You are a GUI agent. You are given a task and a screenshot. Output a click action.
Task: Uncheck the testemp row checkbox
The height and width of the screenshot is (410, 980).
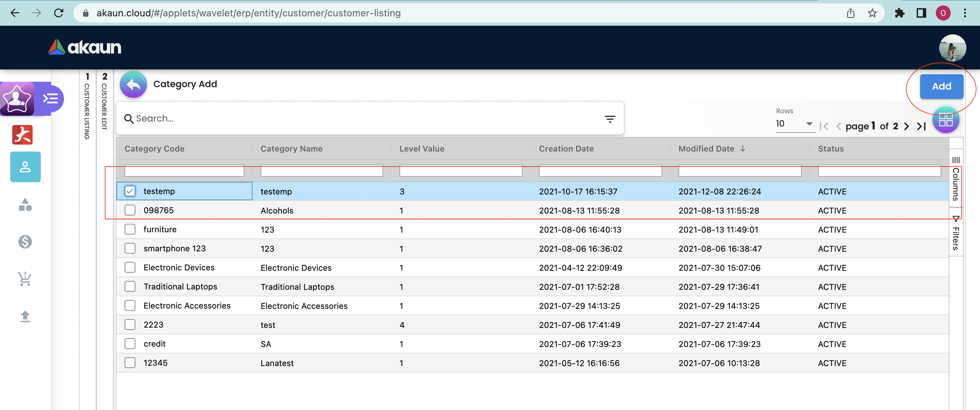(x=130, y=191)
